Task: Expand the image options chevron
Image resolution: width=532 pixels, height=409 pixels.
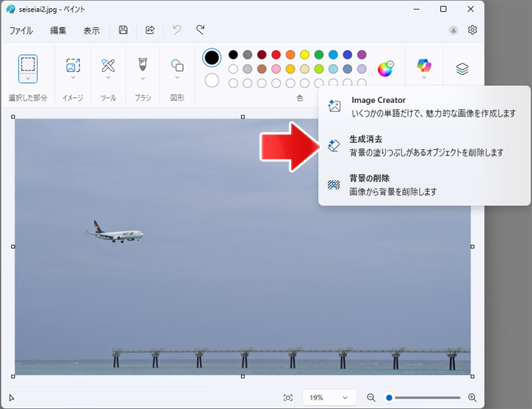Action: [x=73, y=78]
